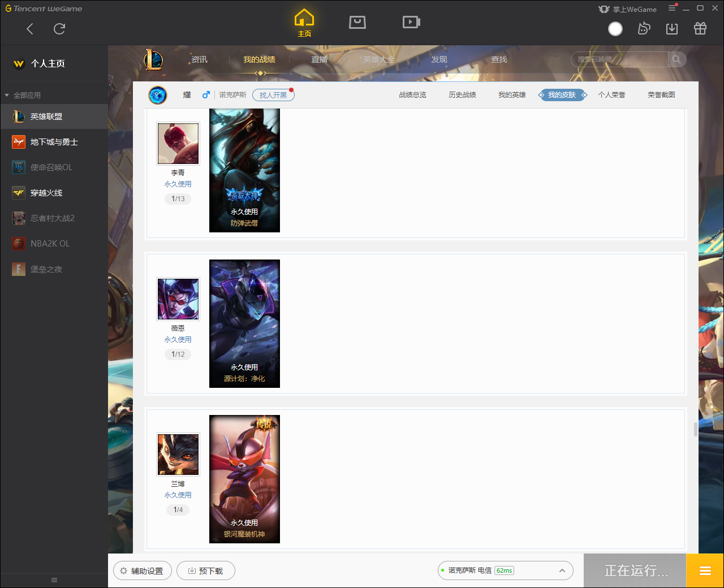Click the 1/13 skin count badge
The width and height of the screenshot is (724, 588).
[178, 199]
